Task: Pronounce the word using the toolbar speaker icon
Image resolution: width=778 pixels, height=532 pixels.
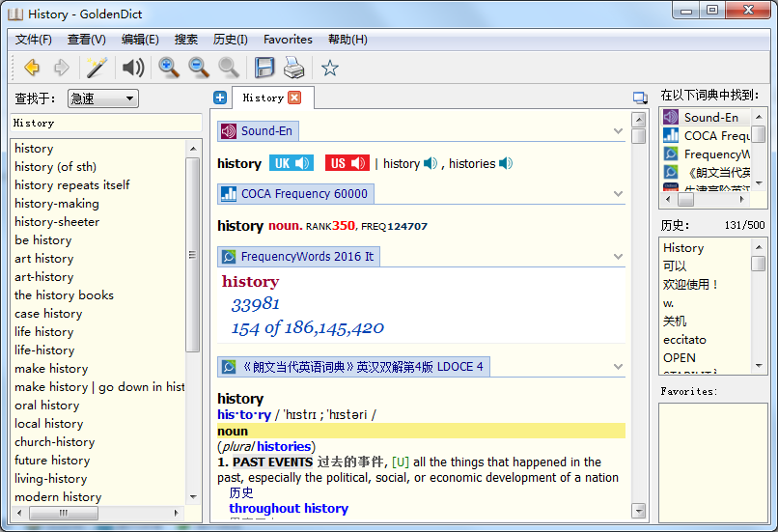Action: (133, 68)
